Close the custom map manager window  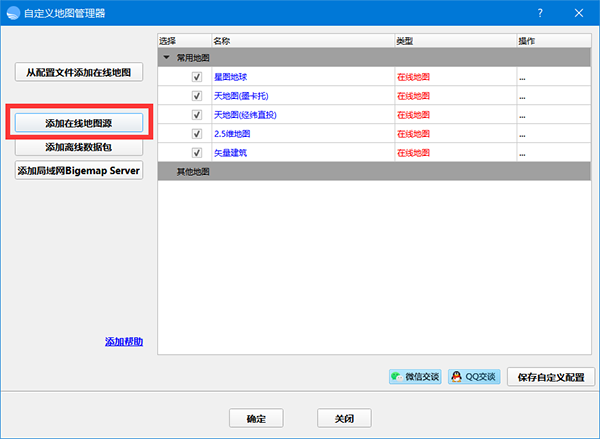pos(579,13)
